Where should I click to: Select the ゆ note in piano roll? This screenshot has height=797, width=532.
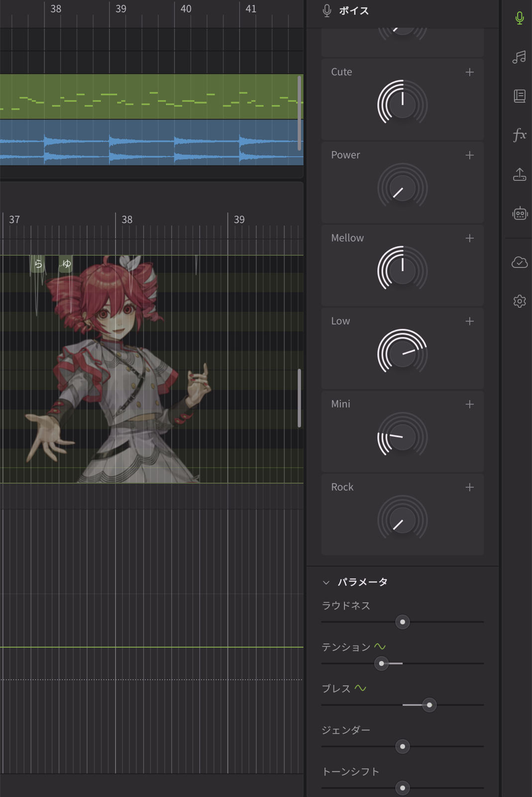coord(66,264)
